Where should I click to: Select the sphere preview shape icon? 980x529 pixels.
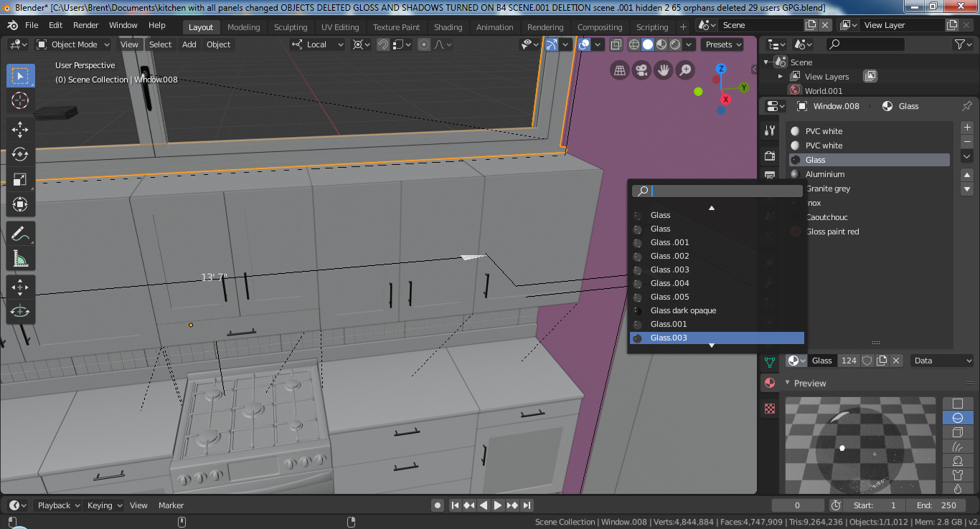pyautogui.click(x=957, y=418)
